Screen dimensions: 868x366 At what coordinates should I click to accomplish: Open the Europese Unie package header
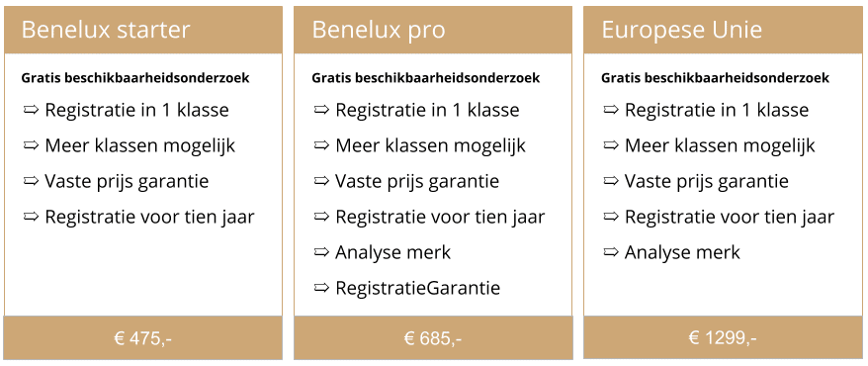723,30
